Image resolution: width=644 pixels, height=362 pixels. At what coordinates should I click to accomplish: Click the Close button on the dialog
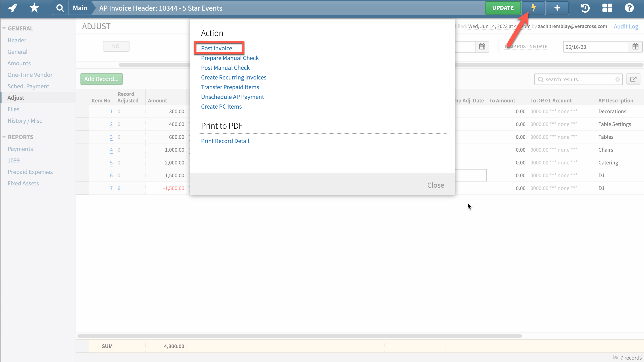coord(436,185)
